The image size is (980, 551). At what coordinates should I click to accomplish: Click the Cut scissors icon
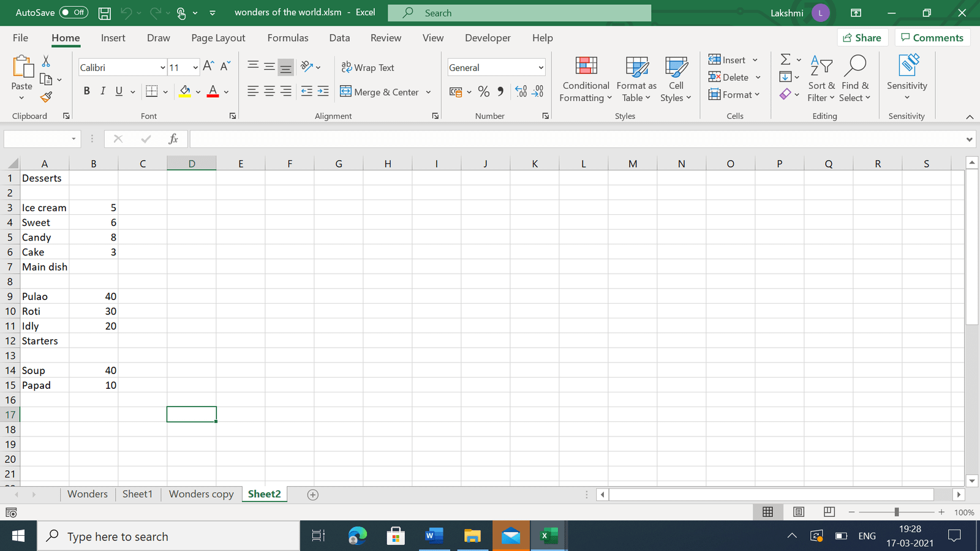coord(46,61)
